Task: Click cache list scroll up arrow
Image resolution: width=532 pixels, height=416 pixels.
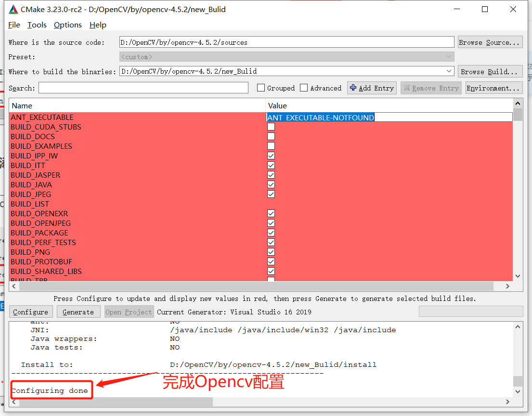Action: coord(518,104)
